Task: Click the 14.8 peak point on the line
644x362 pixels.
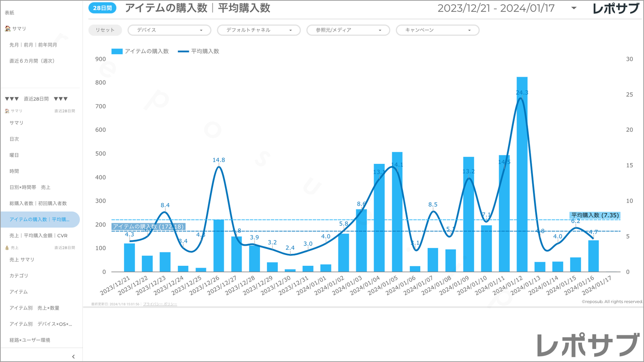Action: point(219,167)
